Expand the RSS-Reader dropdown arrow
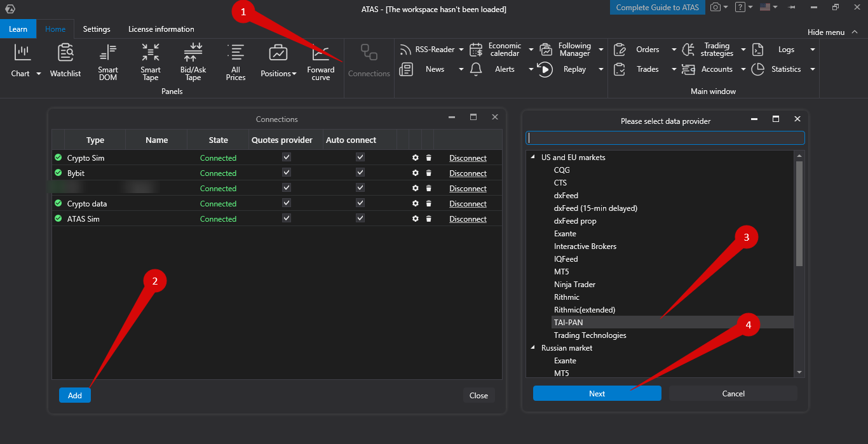 pyautogui.click(x=461, y=50)
